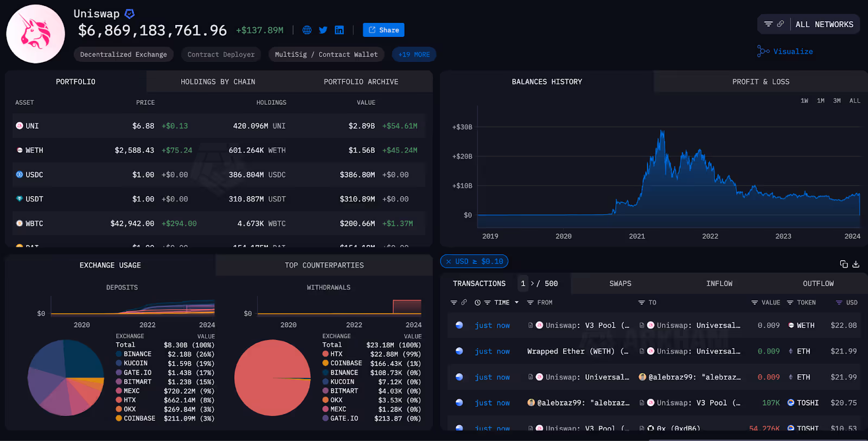Click the contract icon before Uniswap: V3 Pool sender

click(531, 325)
